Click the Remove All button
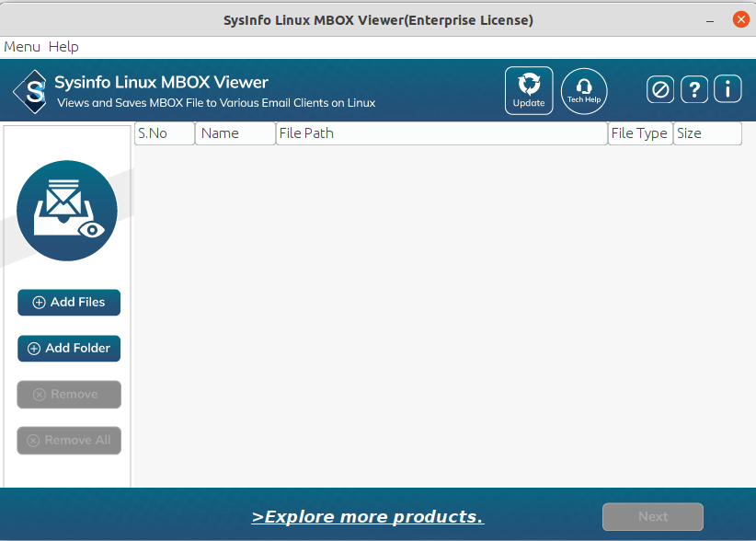Screen dimensions: 756x541 click(69, 440)
